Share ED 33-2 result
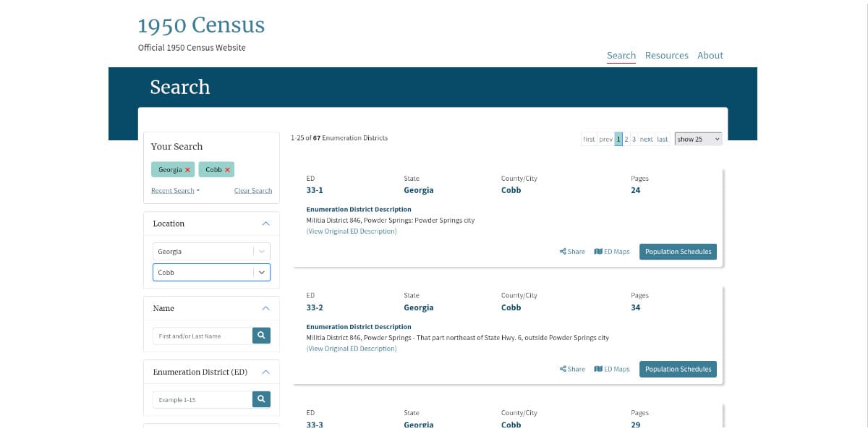Viewport: 868px width, 434px height. (x=572, y=369)
